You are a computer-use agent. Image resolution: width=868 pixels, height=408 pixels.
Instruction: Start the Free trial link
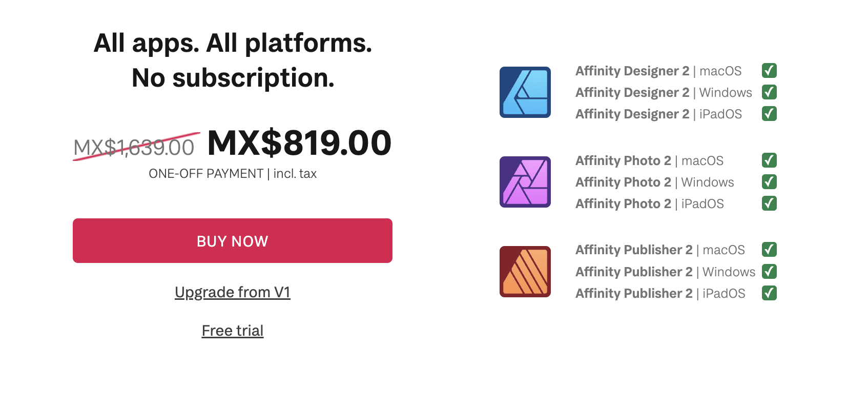233,331
